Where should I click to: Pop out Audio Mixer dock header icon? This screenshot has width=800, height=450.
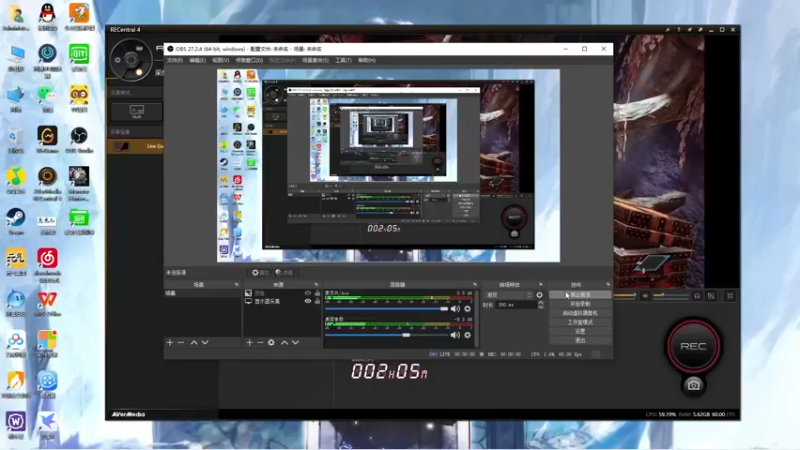click(474, 284)
